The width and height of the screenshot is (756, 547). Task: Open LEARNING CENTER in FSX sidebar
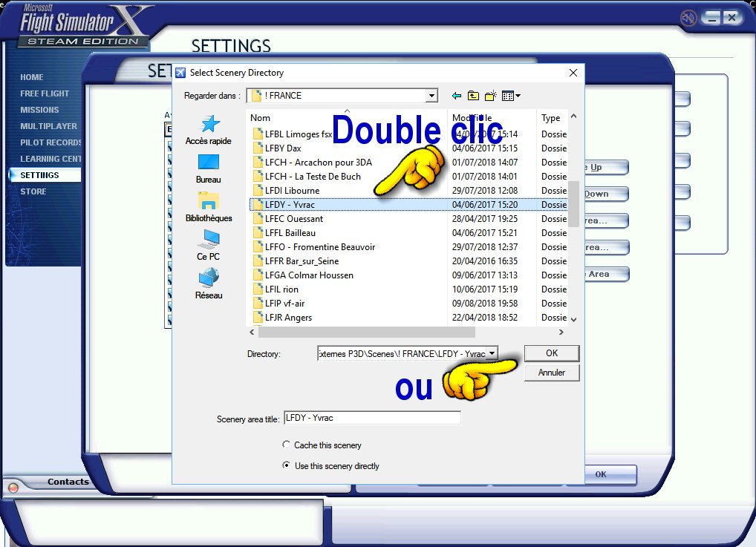coord(50,159)
